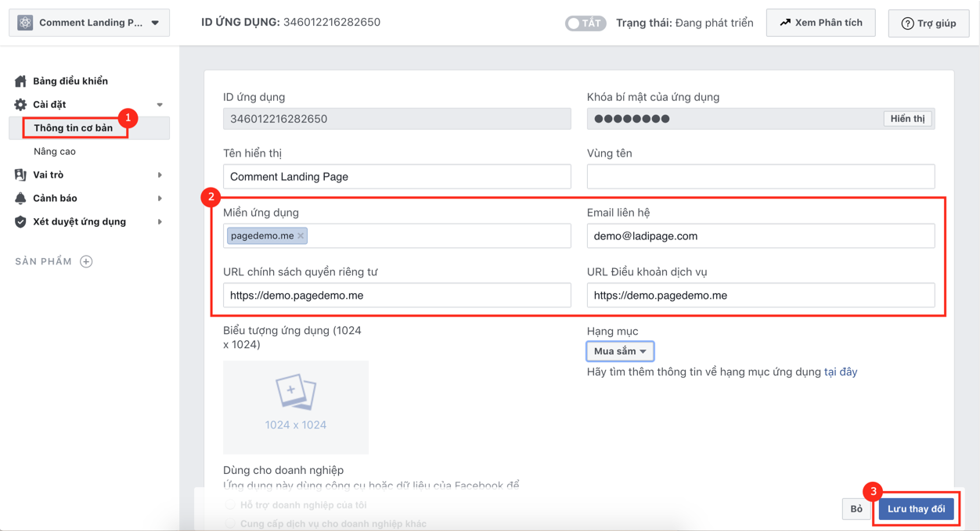
Task: Click the Lưu thay đổi button
Action: coord(916,509)
